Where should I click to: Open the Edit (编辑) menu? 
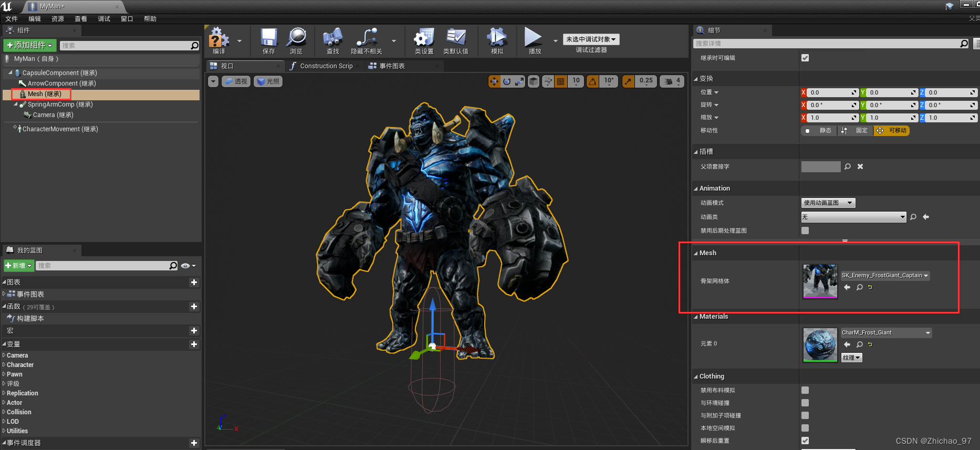click(35, 18)
